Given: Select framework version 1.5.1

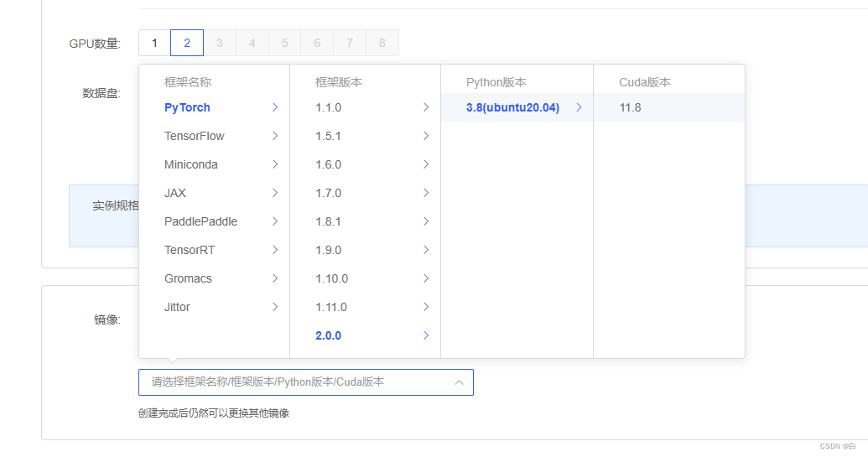Looking at the screenshot, I should click(366, 136).
